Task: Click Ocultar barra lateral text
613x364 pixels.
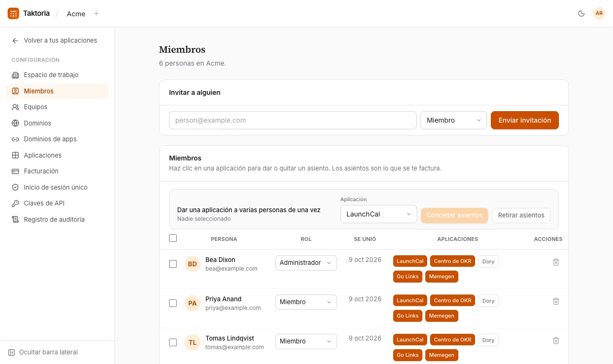Action: (48, 353)
